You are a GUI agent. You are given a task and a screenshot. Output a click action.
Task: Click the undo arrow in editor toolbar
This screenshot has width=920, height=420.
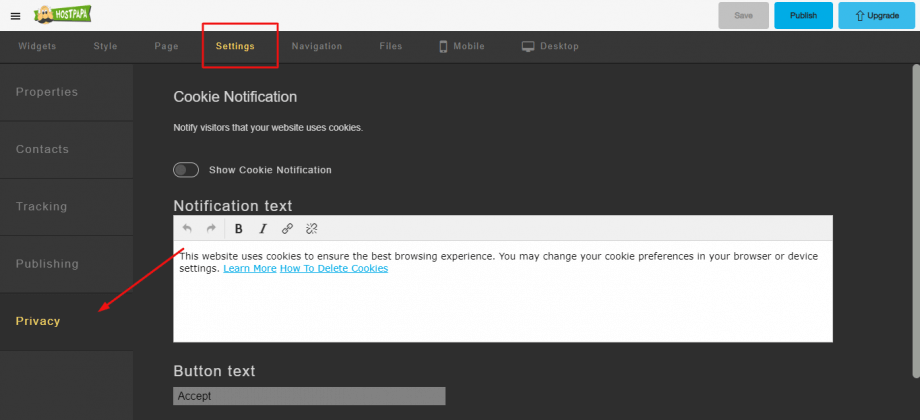(187, 229)
